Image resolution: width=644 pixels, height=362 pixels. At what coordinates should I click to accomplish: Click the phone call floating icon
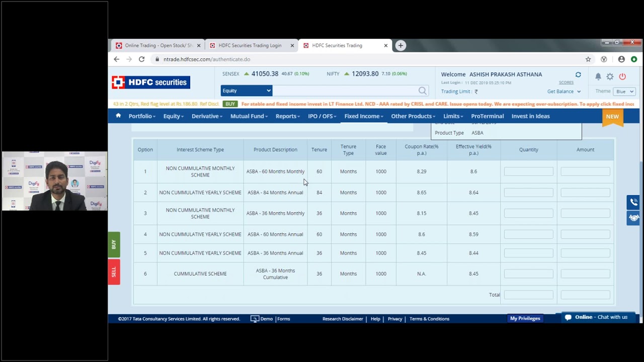pos(633,202)
